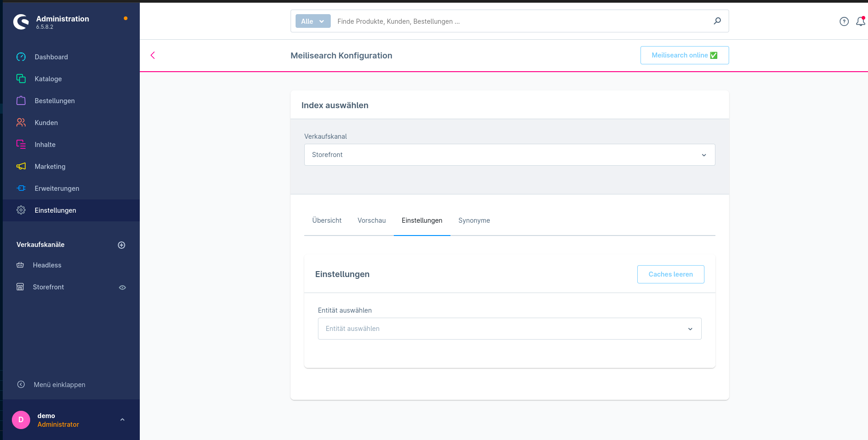Open the Kataloge icon

[21, 79]
